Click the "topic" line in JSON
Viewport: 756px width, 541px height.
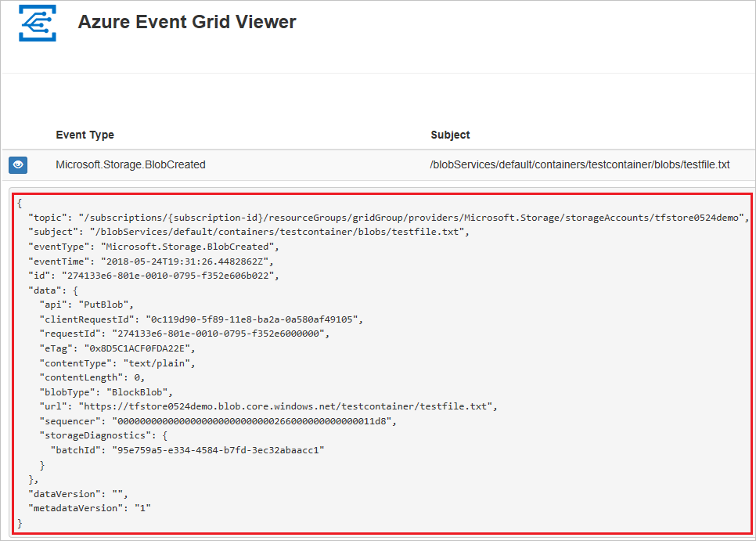(389, 218)
